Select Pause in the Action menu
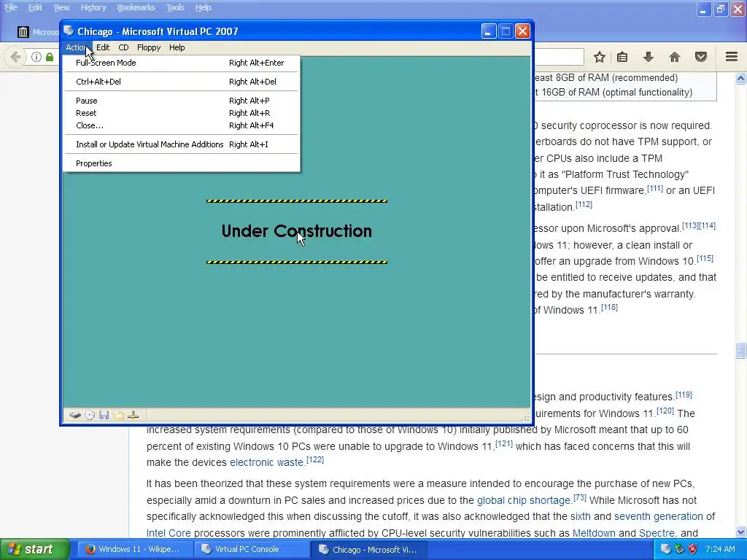The height and width of the screenshot is (560, 747). click(x=182, y=101)
